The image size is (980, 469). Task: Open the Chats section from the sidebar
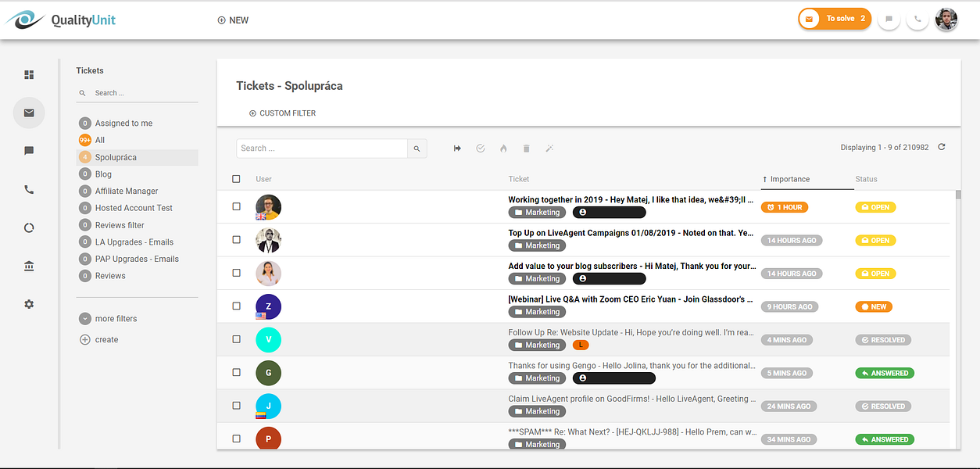[29, 151]
